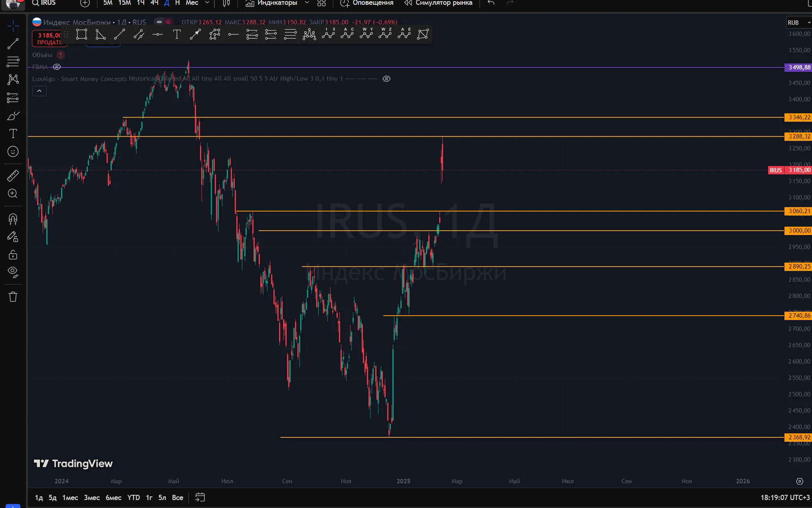Switch to 5M timeframe
The height and width of the screenshot is (508, 812).
click(108, 3)
